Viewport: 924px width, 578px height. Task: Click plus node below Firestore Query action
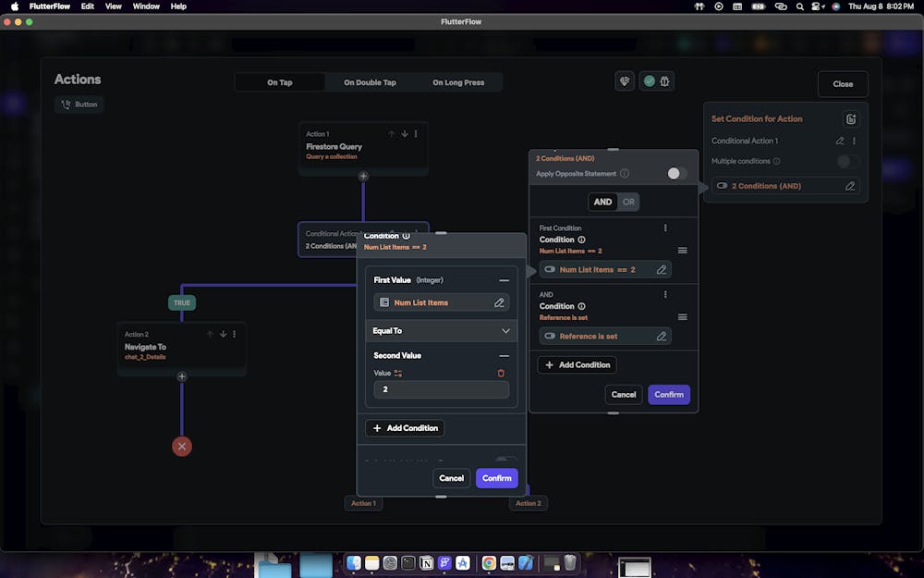tap(363, 177)
